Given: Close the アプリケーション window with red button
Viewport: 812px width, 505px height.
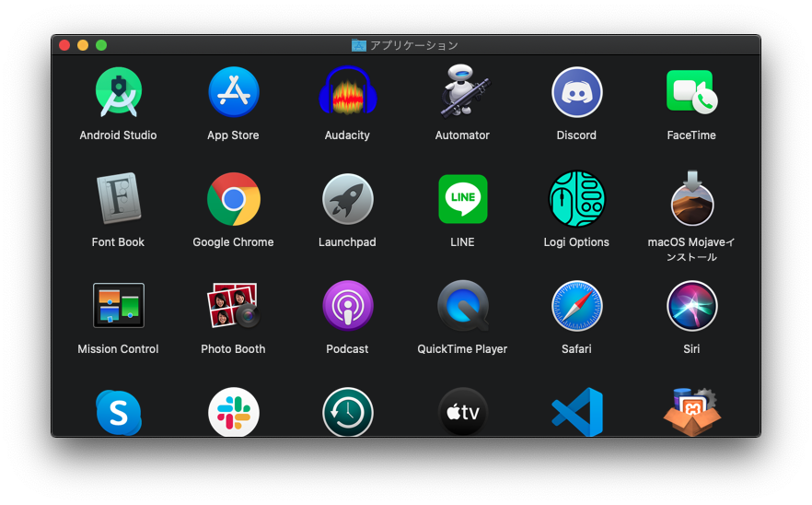Looking at the screenshot, I should point(64,45).
